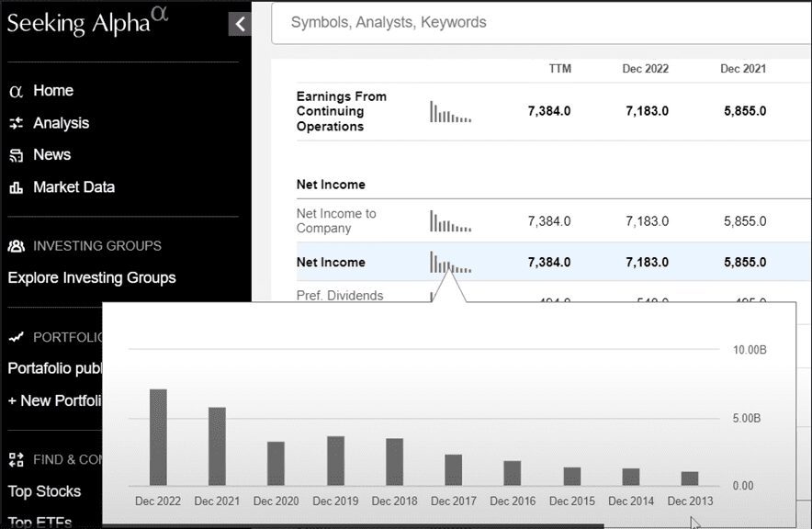
Task: Click the Find & Compare grid icon
Action: [x=16, y=459]
